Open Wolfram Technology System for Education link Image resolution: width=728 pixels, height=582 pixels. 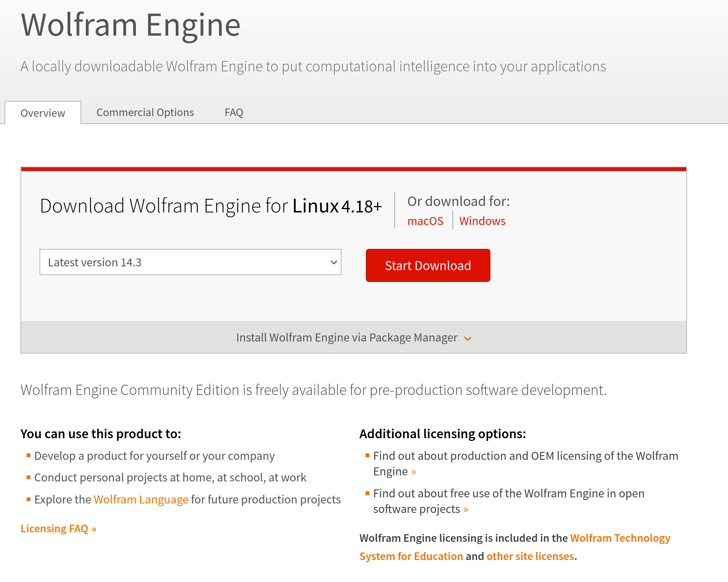pyautogui.click(x=515, y=547)
